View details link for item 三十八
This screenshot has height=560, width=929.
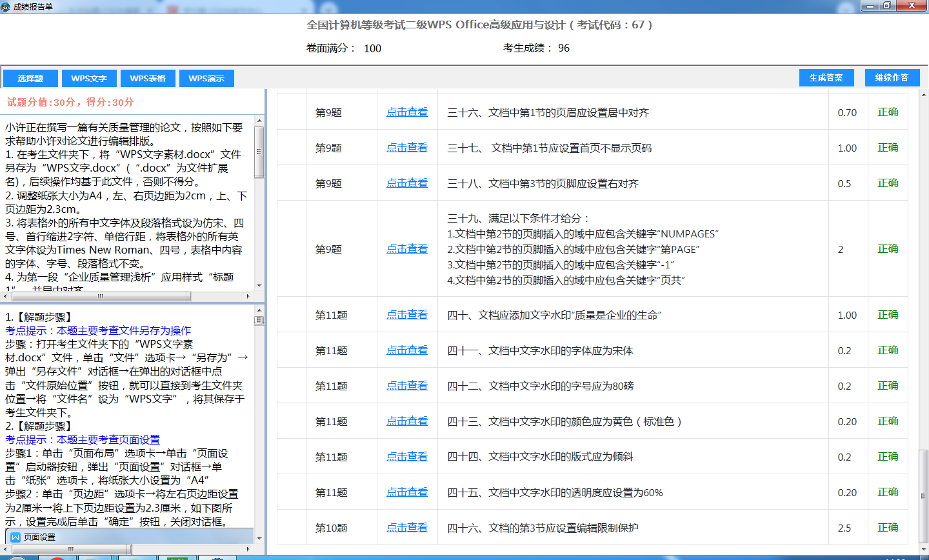pyautogui.click(x=407, y=183)
